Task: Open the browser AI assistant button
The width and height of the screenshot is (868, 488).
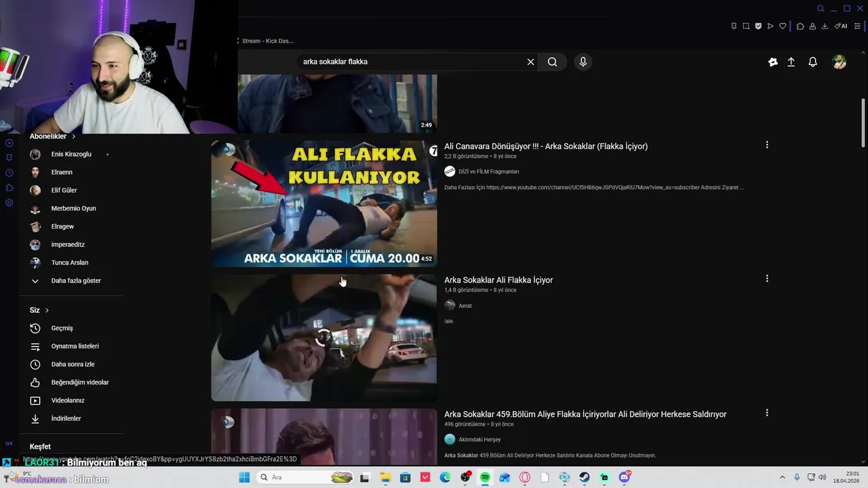Action: click(841, 26)
